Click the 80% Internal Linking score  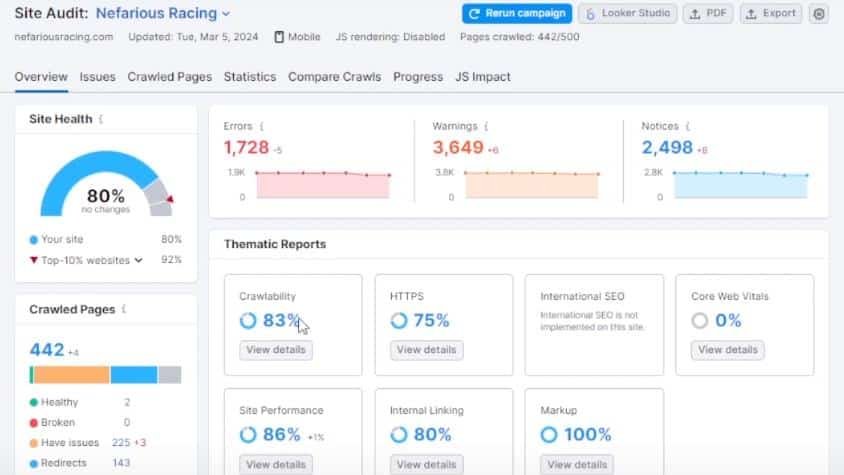click(432, 435)
